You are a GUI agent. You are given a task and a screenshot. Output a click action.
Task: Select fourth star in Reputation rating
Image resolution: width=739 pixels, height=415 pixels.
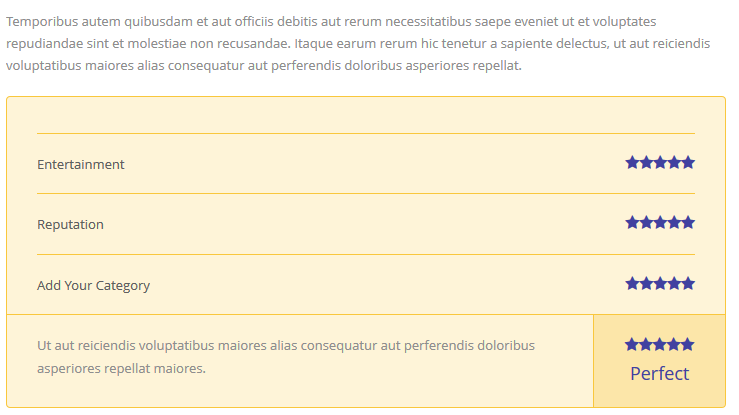click(x=674, y=223)
